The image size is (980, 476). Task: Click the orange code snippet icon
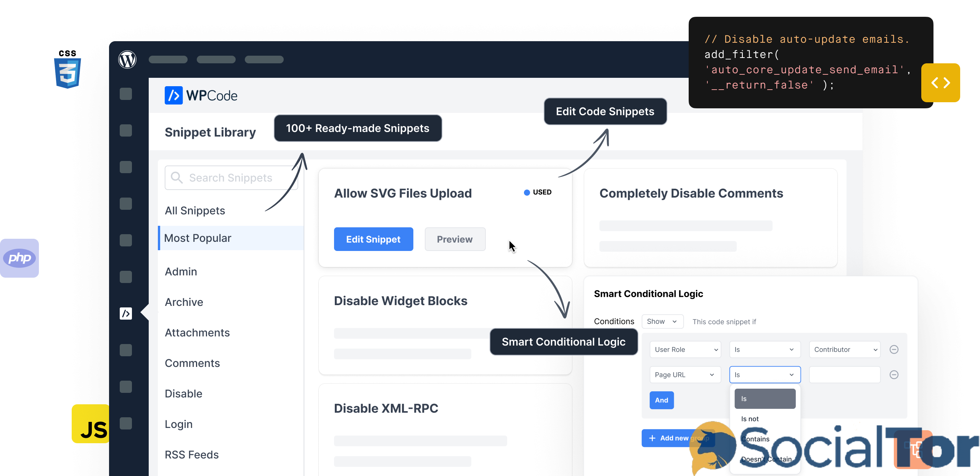tap(941, 82)
